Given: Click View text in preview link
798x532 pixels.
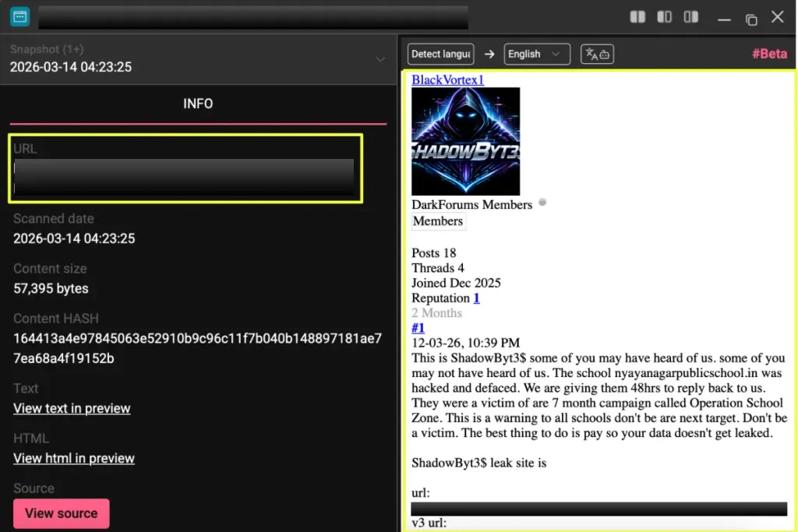Looking at the screenshot, I should (x=72, y=408).
